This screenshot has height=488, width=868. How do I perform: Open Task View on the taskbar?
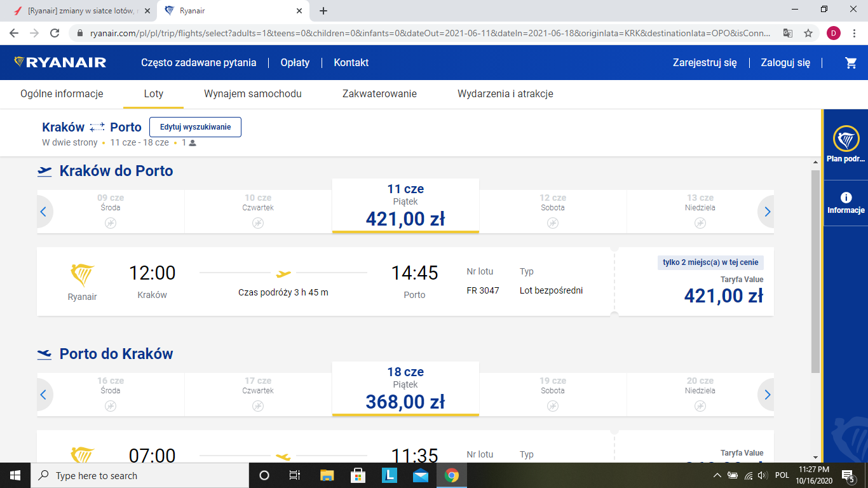coord(295,475)
